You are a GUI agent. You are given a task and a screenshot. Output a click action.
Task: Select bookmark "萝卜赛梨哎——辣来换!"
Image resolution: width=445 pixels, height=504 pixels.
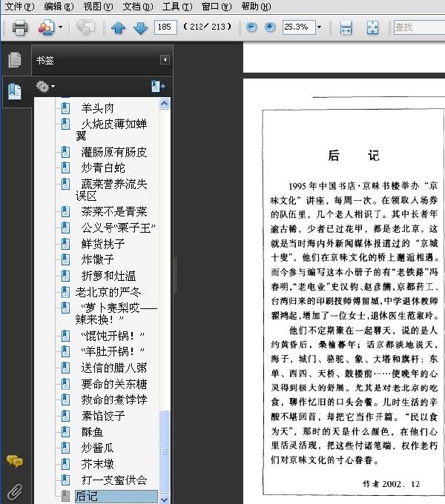116,314
